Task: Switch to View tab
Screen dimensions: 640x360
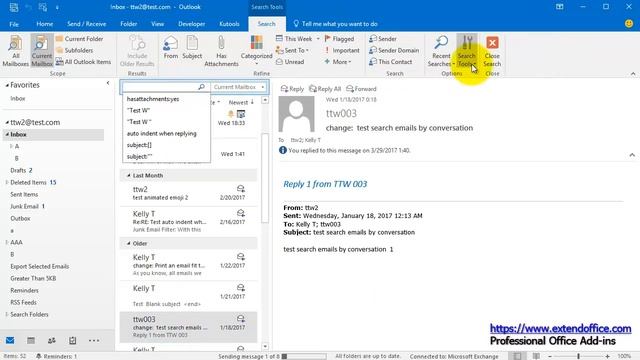Action: 158,24
